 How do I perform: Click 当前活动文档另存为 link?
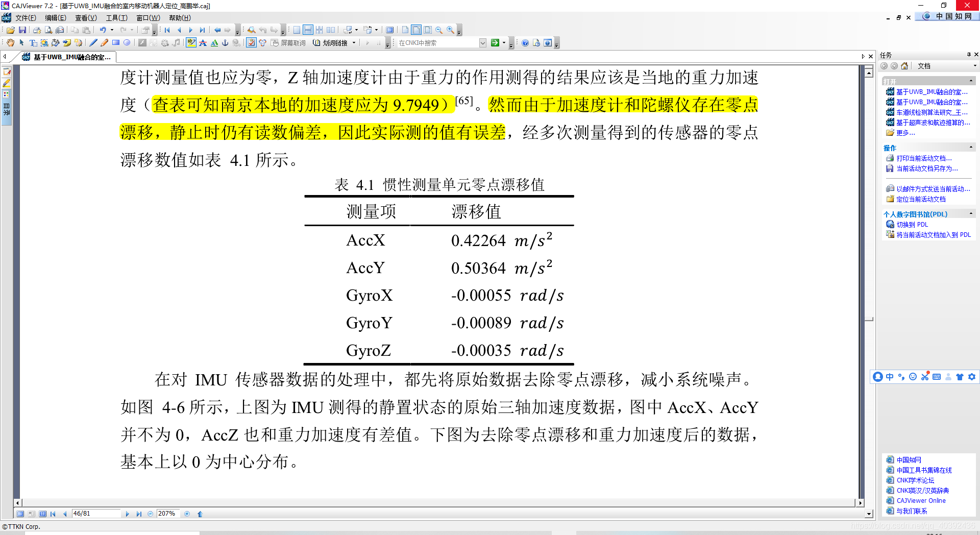click(927, 168)
